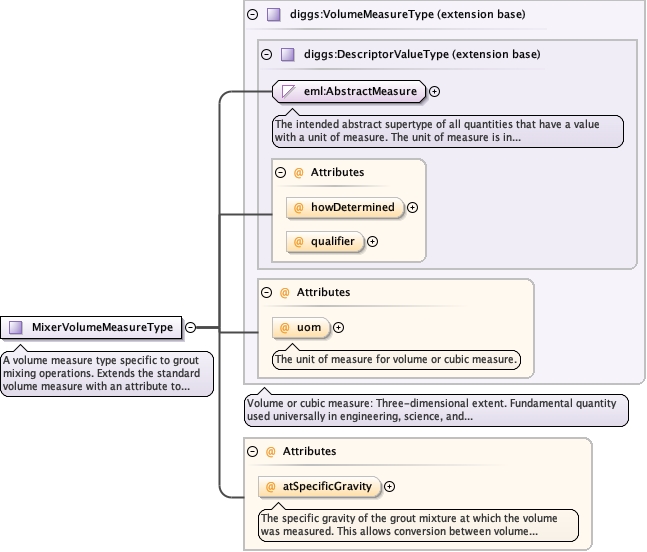Click the diggs:VolumeMeasureType type icon

[274, 15]
